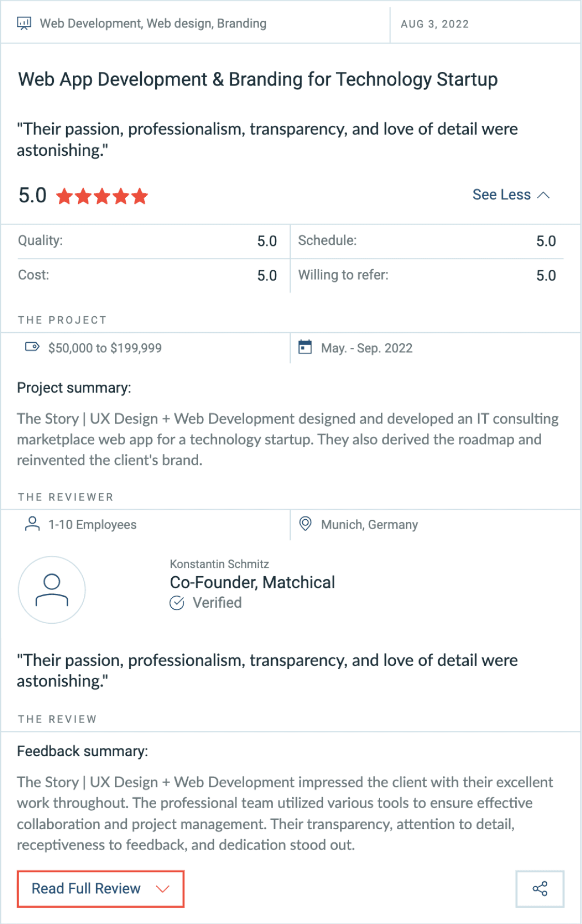Click the Willing to refer score
Image resolution: width=582 pixels, height=924 pixels.
point(546,275)
